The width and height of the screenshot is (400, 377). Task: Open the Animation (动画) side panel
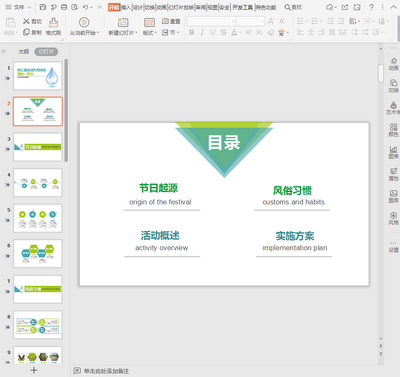393,64
